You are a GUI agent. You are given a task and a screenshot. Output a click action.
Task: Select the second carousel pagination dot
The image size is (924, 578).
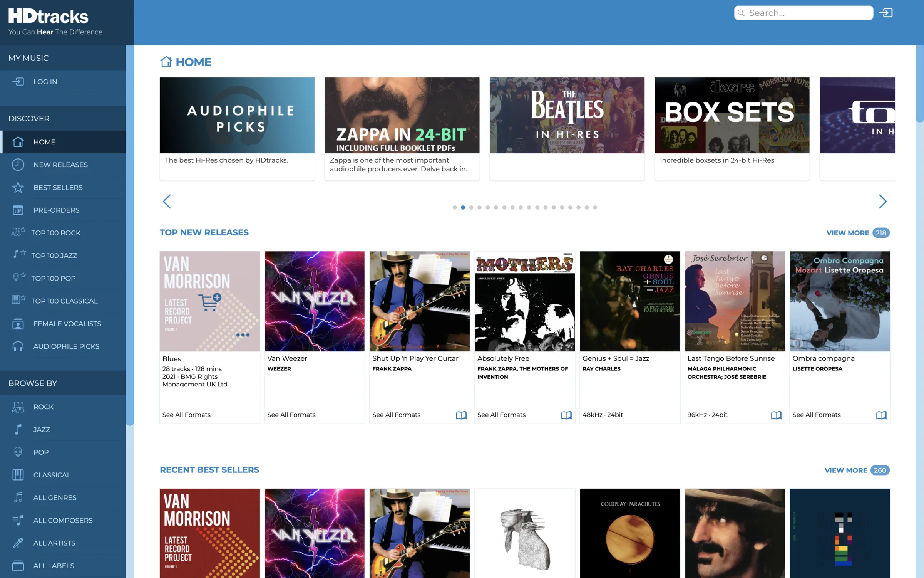(x=463, y=207)
